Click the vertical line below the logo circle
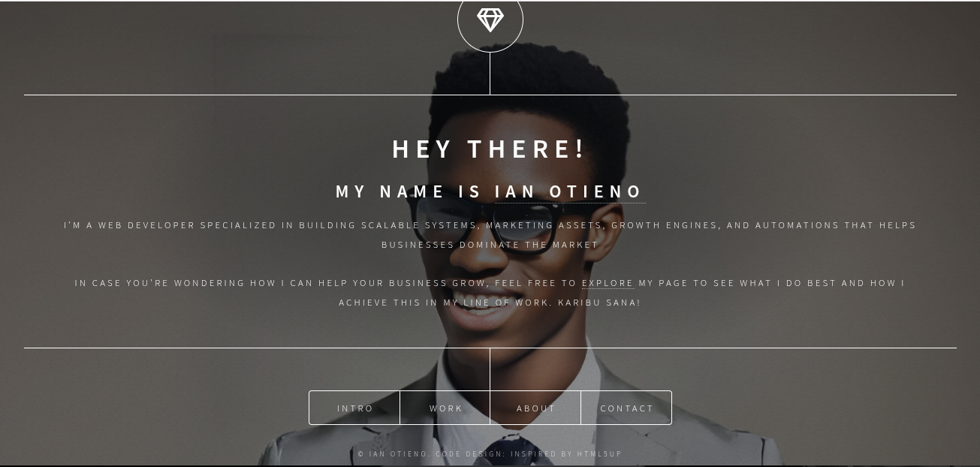This screenshot has width=980, height=467. (490, 74)
